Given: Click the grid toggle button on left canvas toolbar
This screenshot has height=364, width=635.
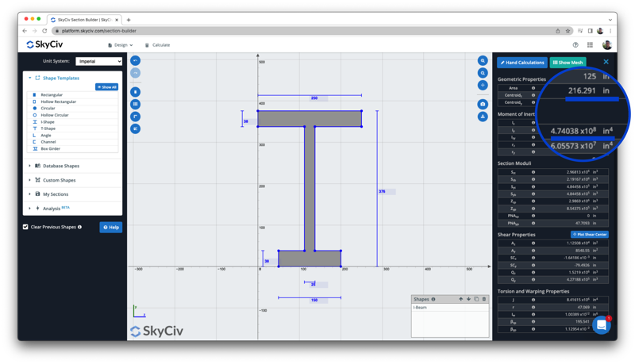Looking at the screenshot, I should [x=135, y=104].
